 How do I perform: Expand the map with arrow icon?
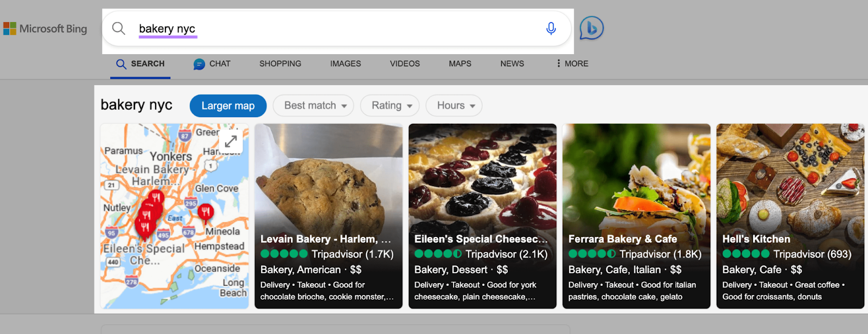tap(231, 141)
